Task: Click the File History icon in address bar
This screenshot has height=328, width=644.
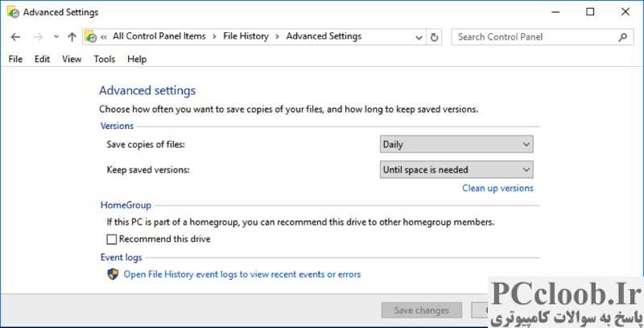Action: pyautogui.click(x=90, y=36)
